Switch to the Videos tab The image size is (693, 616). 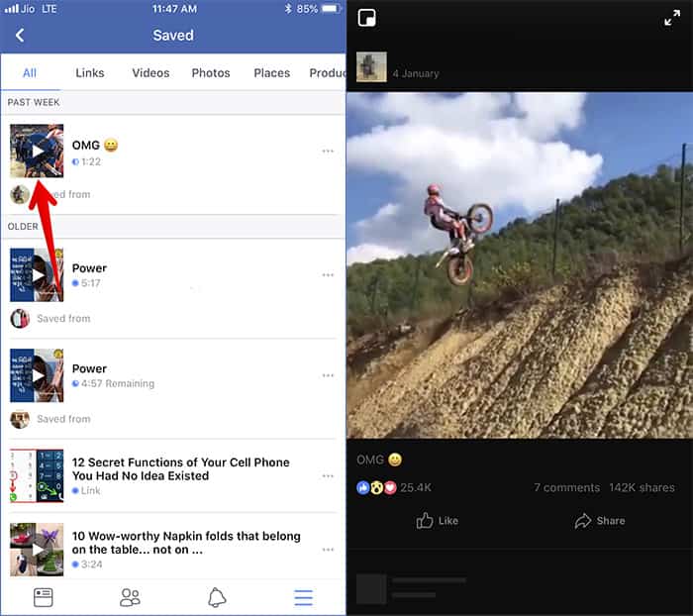(150, 72)
